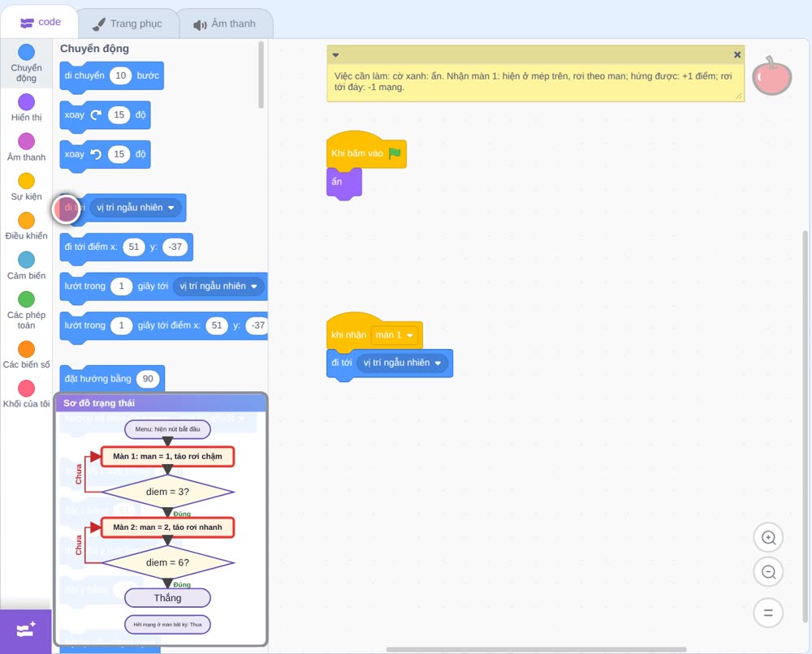The image size is (812, 654).
Task: Open the Điều khiển blocks category
Action: pyautogui.click(x=26, y=226)
